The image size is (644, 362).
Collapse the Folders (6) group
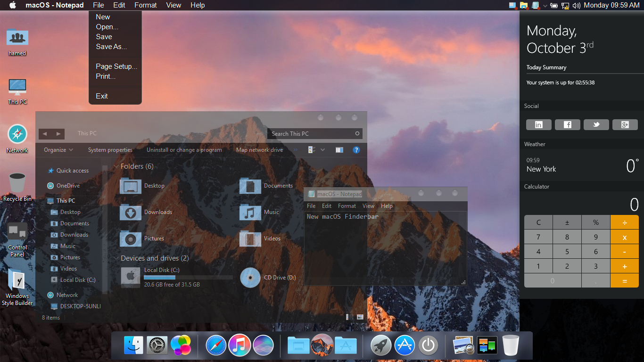(x=116, y=166)
